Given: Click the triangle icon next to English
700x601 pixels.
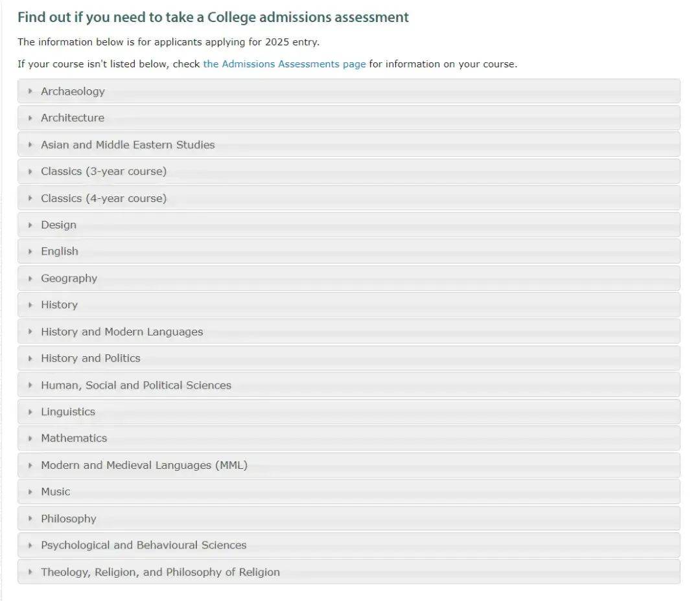Looking at the screenshot, I should [30, 251].
